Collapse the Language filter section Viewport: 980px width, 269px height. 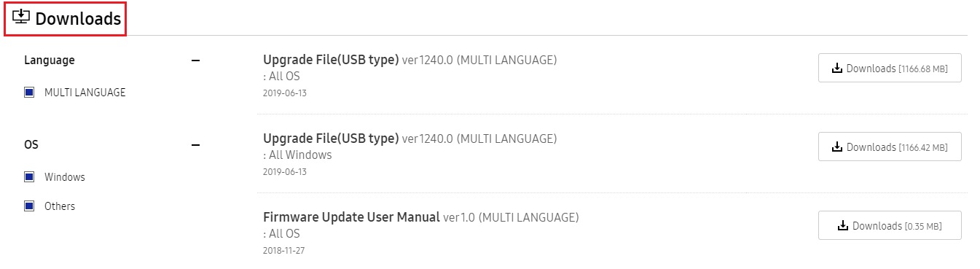coord(195,61)
